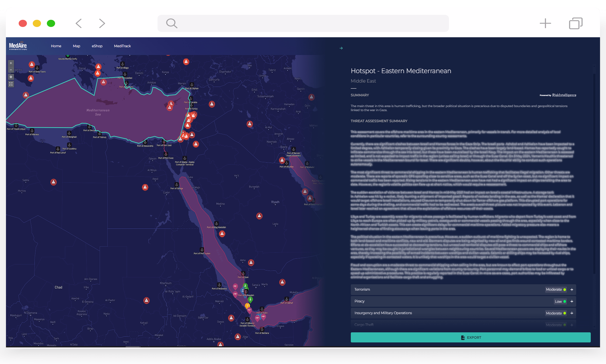Click the "THREAT ASSESSMENT SUMMARY" heading
This screenshot has width=606, height=364.
tap(379, 121)
